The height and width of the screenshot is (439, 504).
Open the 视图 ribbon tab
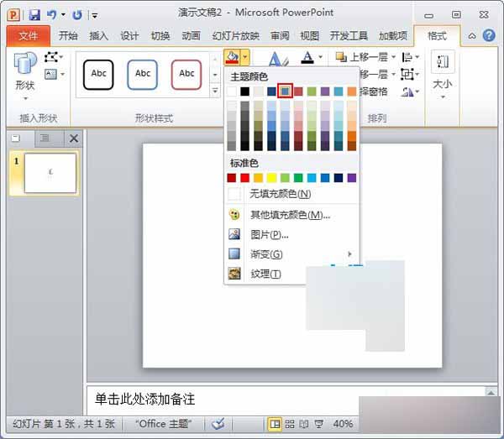tap(309, 35)
